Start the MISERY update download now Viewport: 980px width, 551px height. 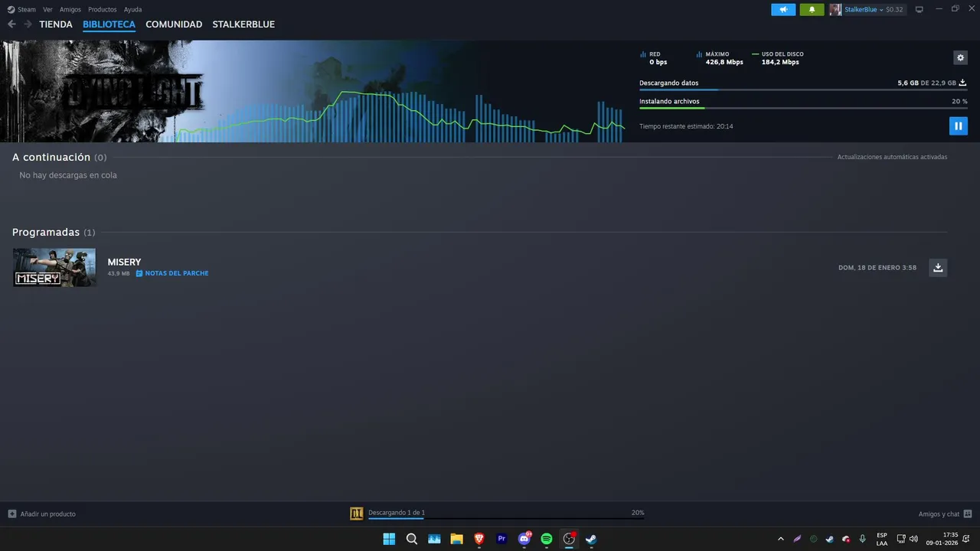938,267
